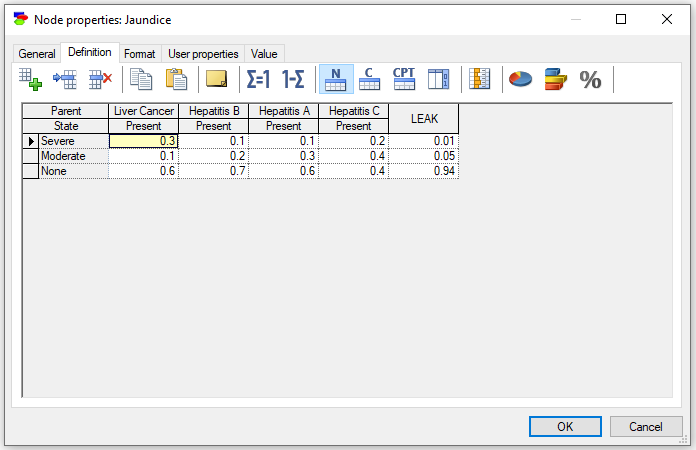Go to the Value tab
The width and height of the screenshot is (696, 450).
click(264, 54)
